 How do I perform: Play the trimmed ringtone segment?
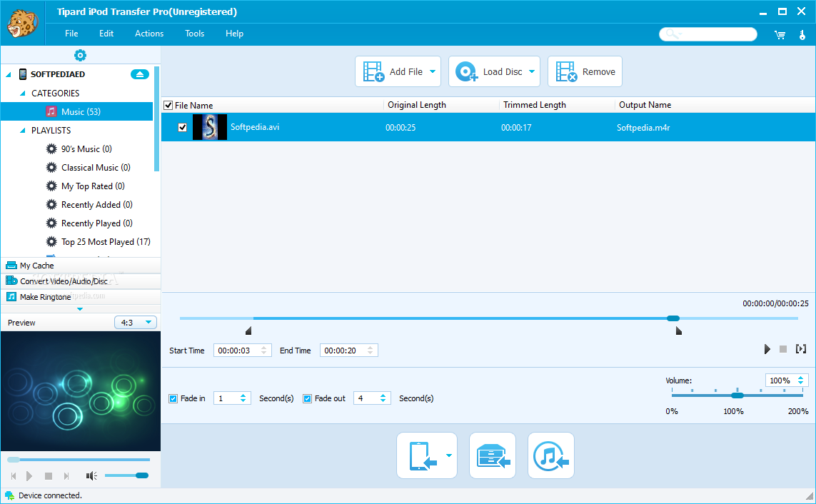[767, 349]
